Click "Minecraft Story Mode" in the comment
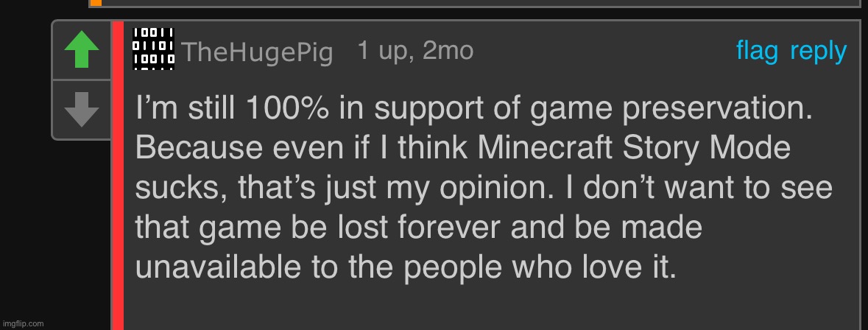This screenshot has width=868, height=330. 634,150
